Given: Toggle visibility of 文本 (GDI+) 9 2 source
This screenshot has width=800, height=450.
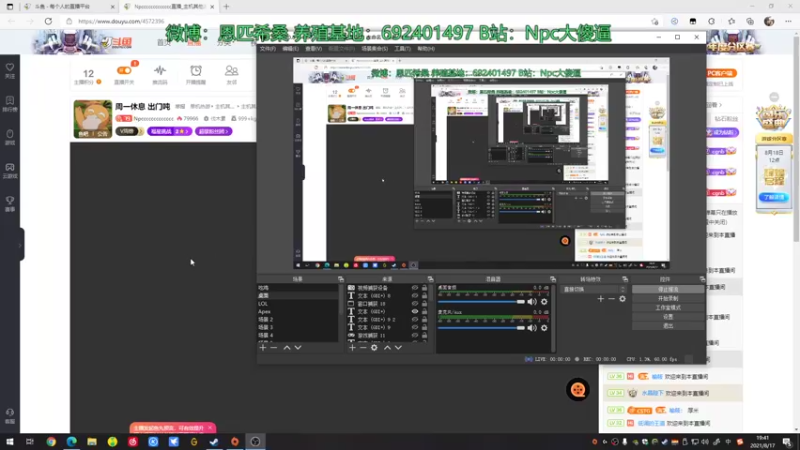Looking at the screenshot, I should 415,319.
